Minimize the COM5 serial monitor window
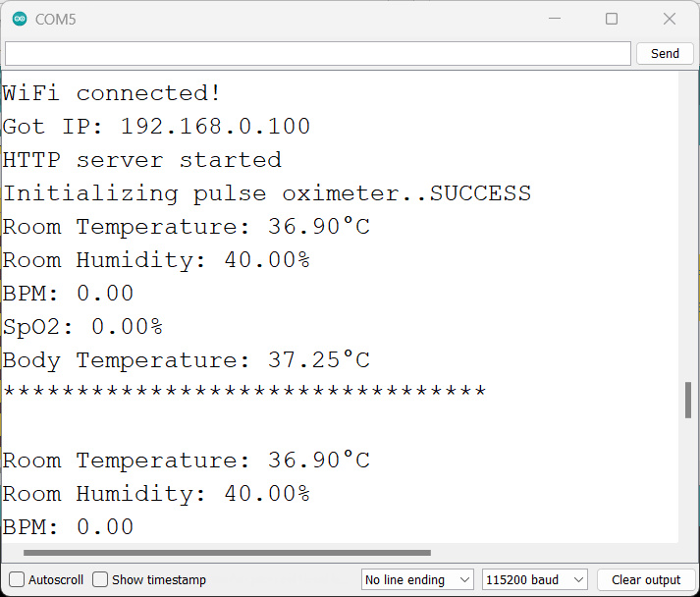This screenshot has width=700, height=597. click(x=555, y=19)
